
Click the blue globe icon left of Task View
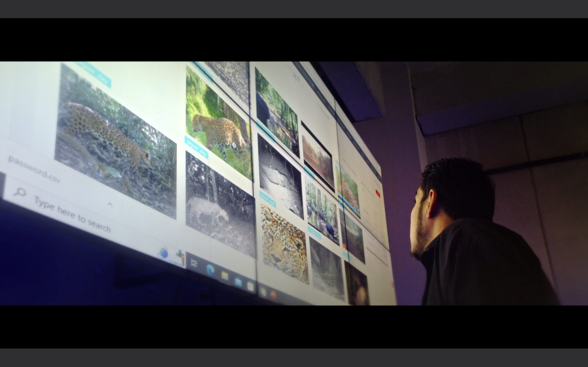[x=163, y=253]
